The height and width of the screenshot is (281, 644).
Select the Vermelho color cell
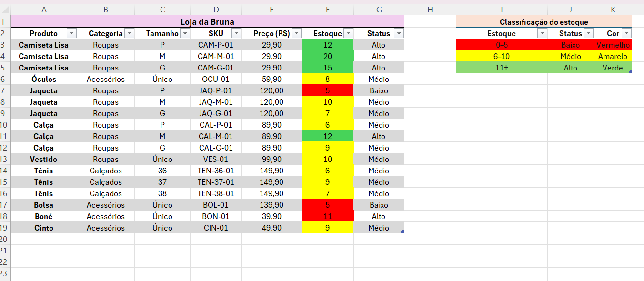(613, 45)
